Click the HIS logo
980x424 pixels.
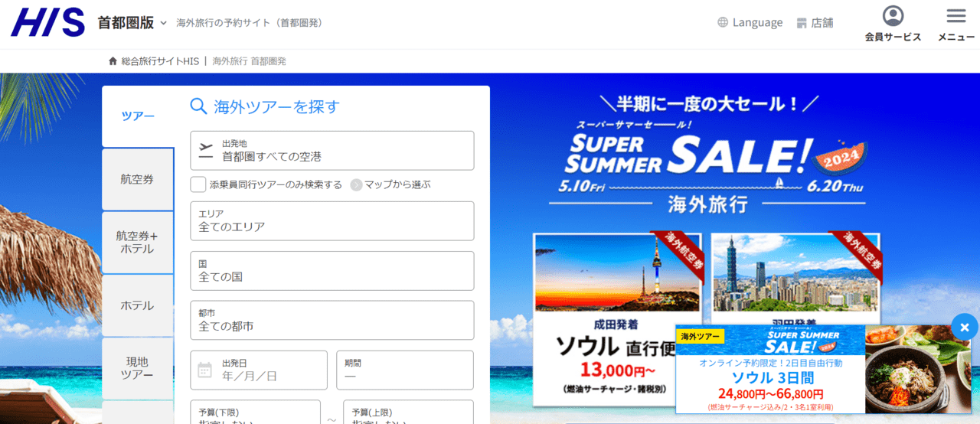(47, 23)
